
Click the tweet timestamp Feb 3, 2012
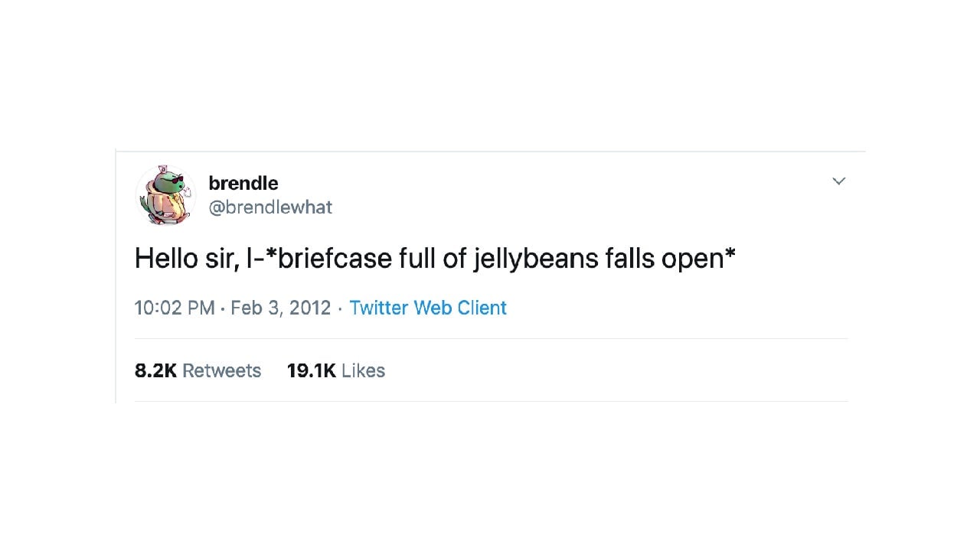(x=281, y=308)
